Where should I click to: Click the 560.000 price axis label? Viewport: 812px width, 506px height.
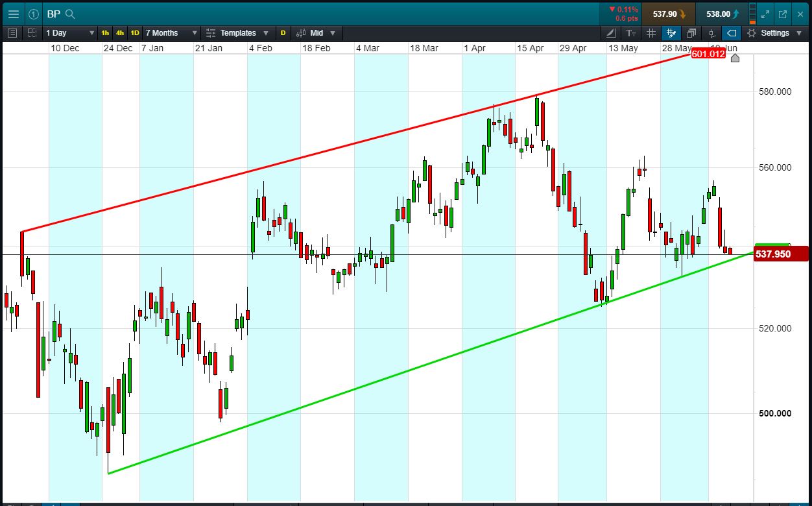pos(774,167)
